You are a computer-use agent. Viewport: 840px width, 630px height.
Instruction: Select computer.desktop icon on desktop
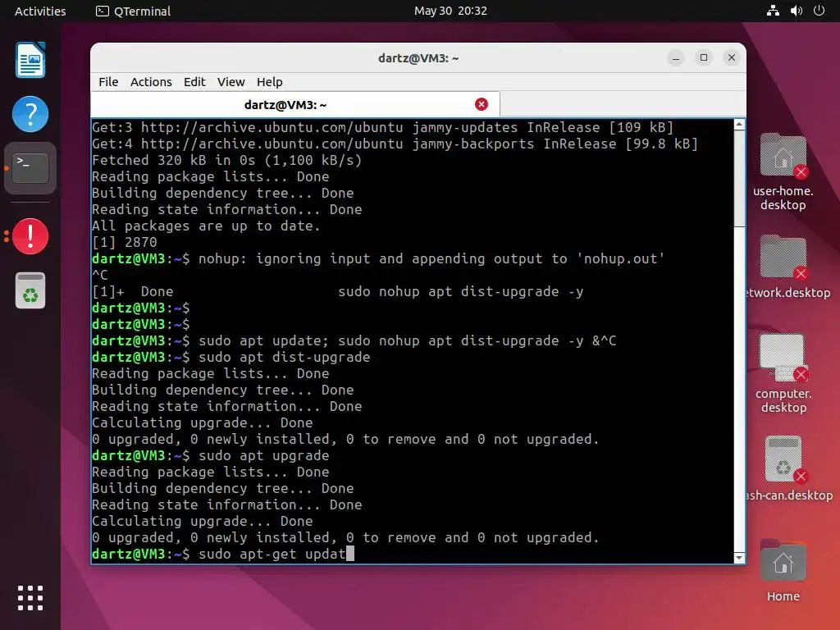point(783,373)
